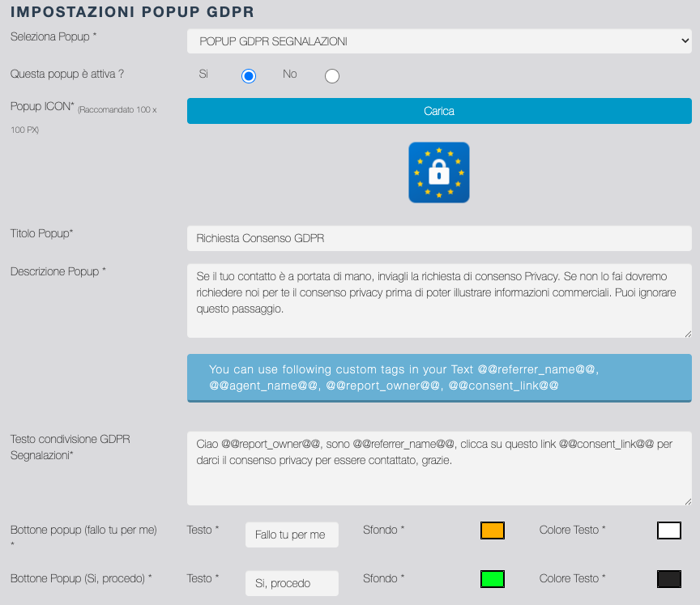Click the blue custom tags info banner

point(439,377)
